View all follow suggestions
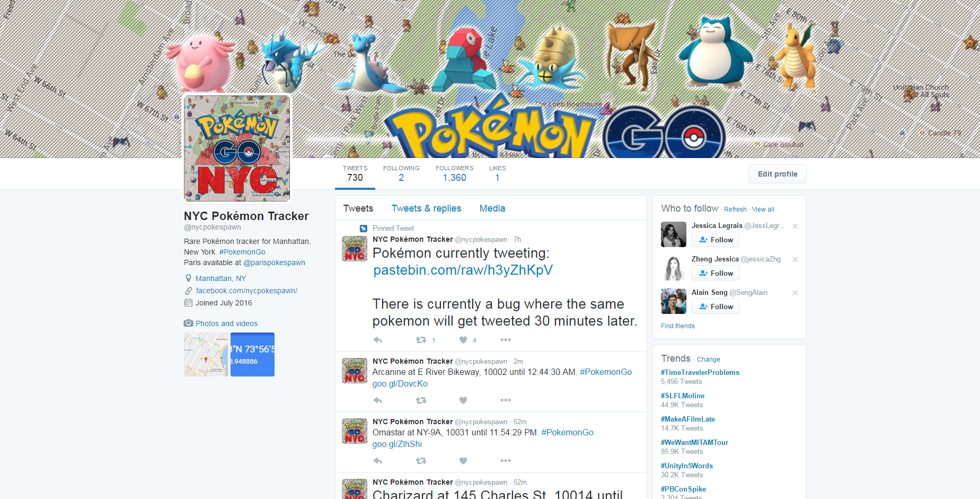The image size is (980, 499). click(763, 209)
